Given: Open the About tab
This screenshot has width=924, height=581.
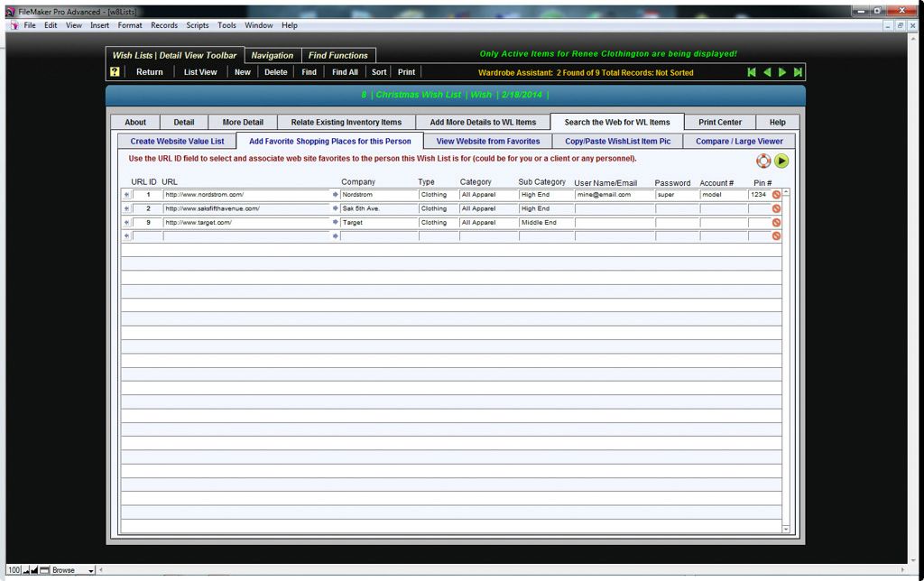Looking at the screenshot, I should click(x=135, y=122).
